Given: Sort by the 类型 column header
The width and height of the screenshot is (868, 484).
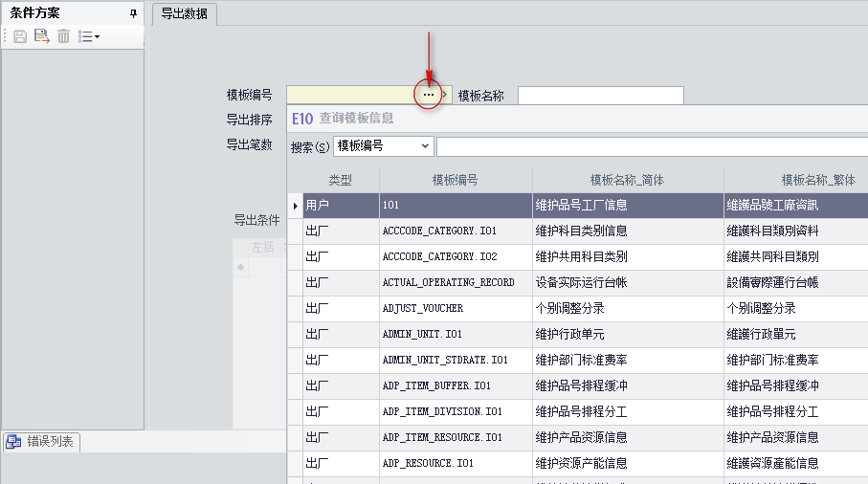Looking at the screenshot, I should click(x=341, y=181).
